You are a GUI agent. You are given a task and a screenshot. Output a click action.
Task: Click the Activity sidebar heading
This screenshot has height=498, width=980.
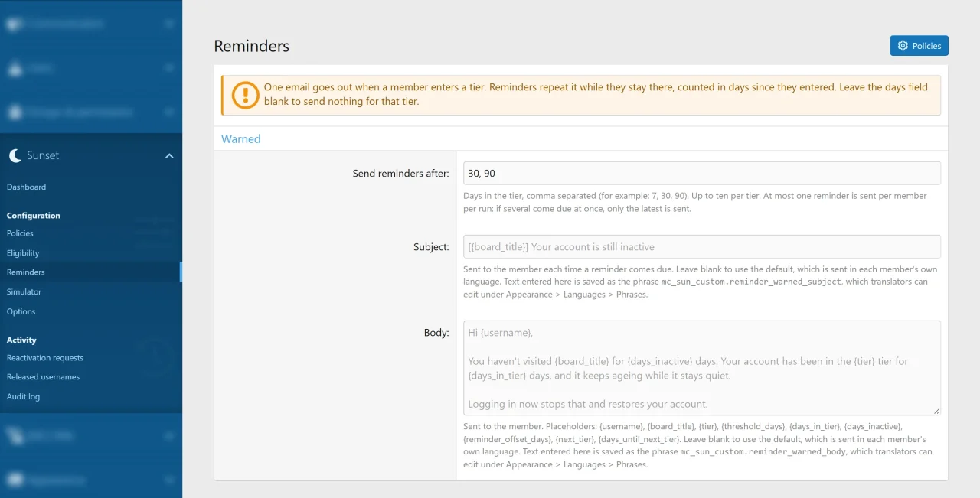point(21,340)
